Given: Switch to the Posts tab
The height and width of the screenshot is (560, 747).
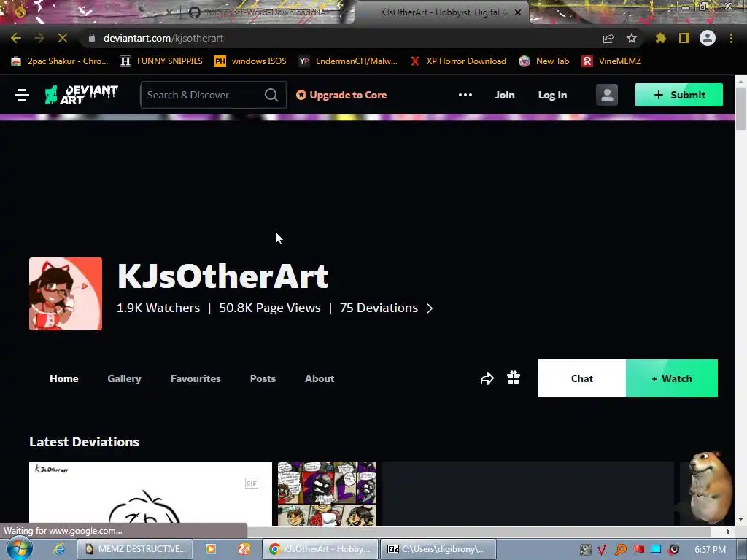Looking at the screenshot, I should point(263,378).
